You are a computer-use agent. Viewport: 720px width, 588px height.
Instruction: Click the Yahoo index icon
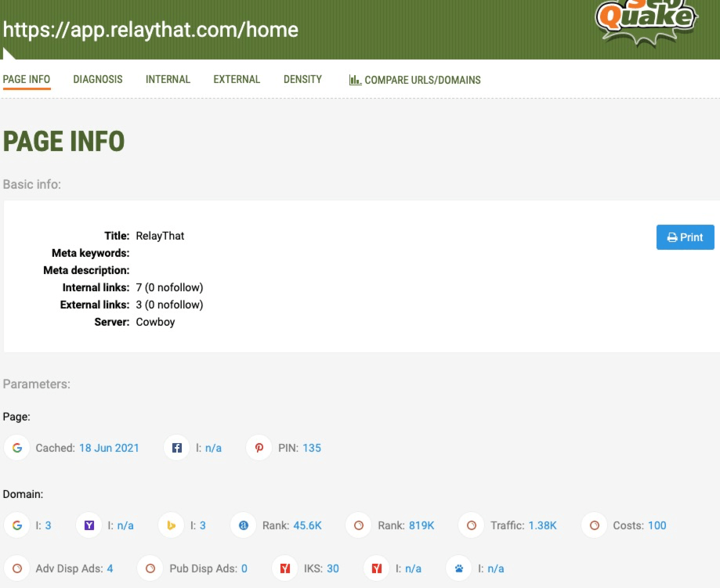tap(88, 525)
